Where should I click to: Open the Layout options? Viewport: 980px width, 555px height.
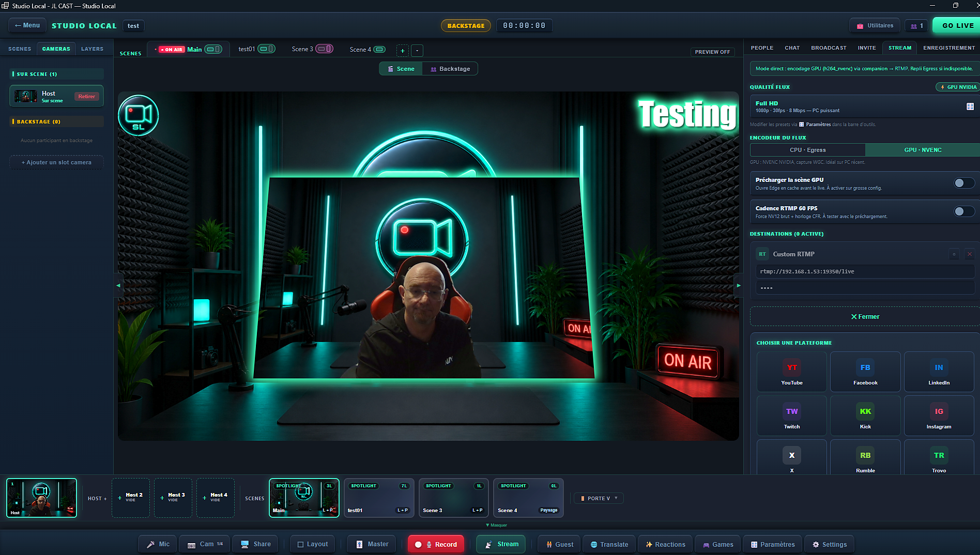312,544
